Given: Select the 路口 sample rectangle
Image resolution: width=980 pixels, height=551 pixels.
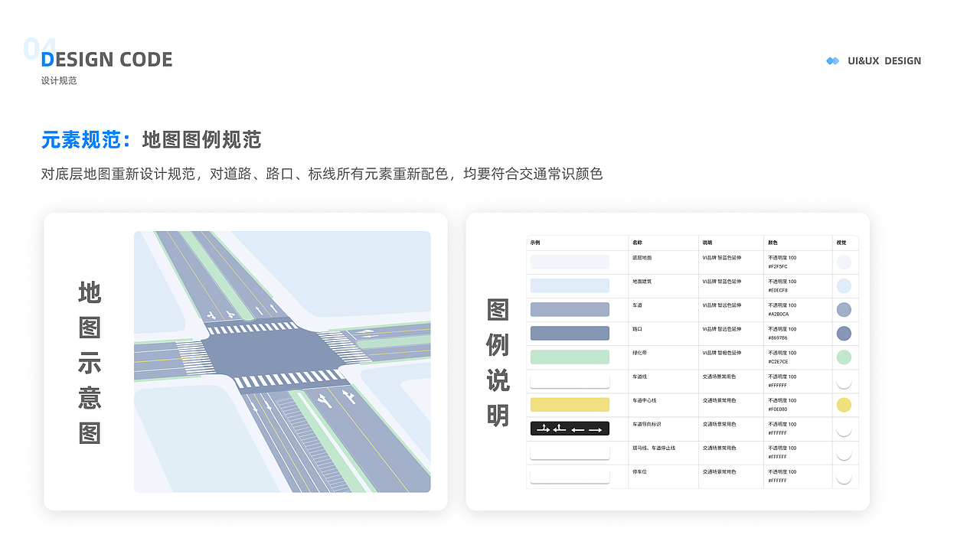Looking at the screenshot, I should pyautogui.click(x=570, y=333).
